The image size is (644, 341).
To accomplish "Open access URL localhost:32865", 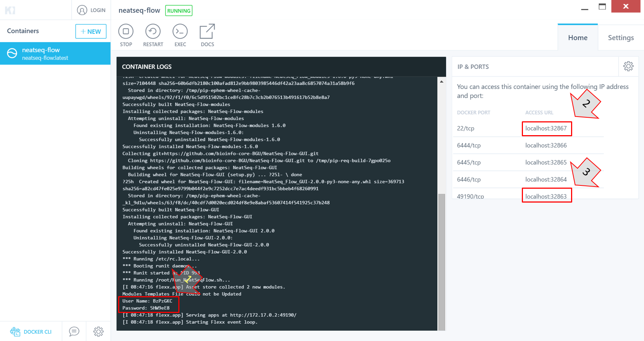I will [x=546, y=162].
